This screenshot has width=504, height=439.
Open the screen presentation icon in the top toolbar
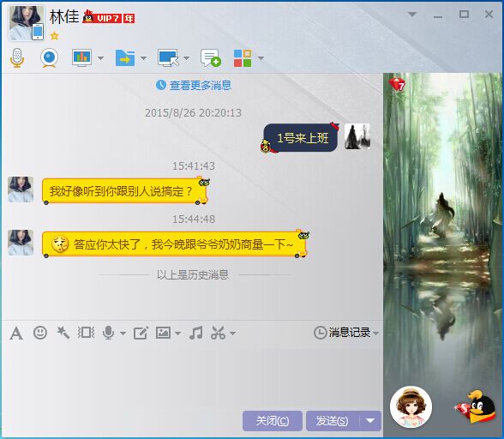coord(81,58)
